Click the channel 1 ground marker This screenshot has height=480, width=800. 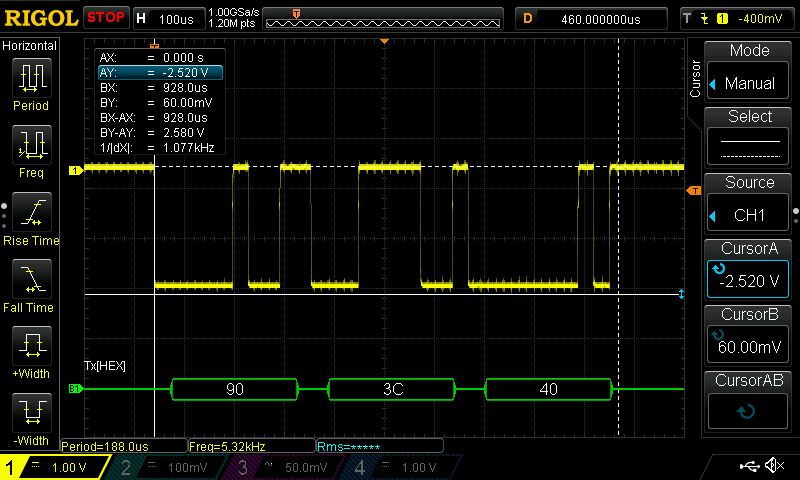click(76, 170)
